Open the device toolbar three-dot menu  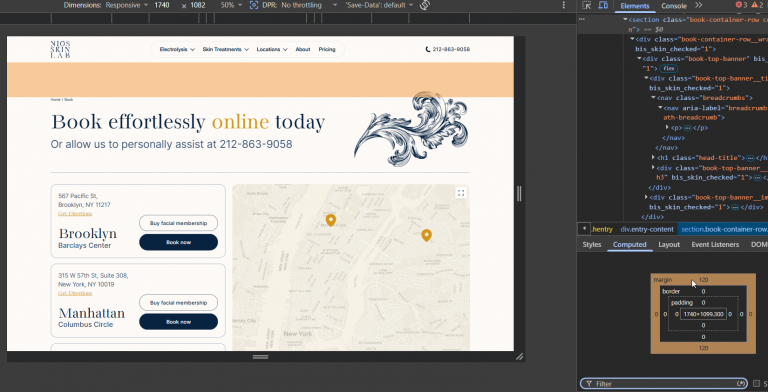tap(563, 5)
